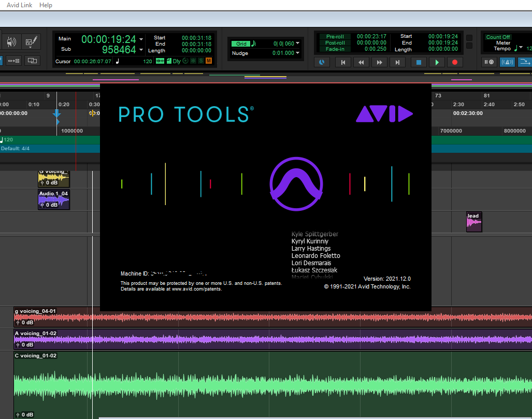The image size is (532, 419).
Task: Click the Edit Selection Start value 00:00:31:18
Action: coord(196,38)
